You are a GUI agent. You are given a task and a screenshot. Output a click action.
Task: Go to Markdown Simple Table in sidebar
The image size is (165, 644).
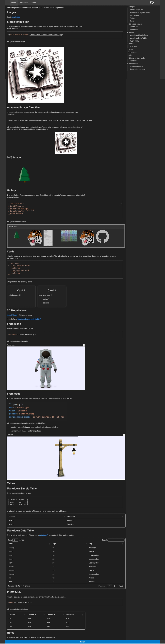point(139,35)
